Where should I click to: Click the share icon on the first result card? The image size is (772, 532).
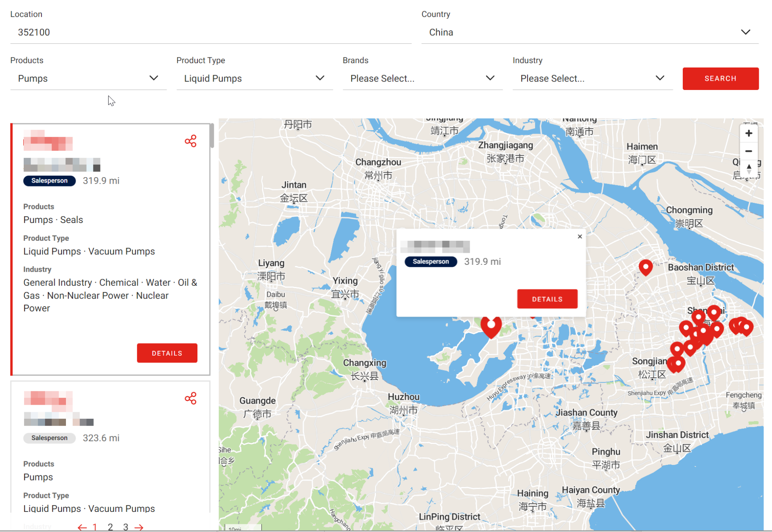[190, 141]
